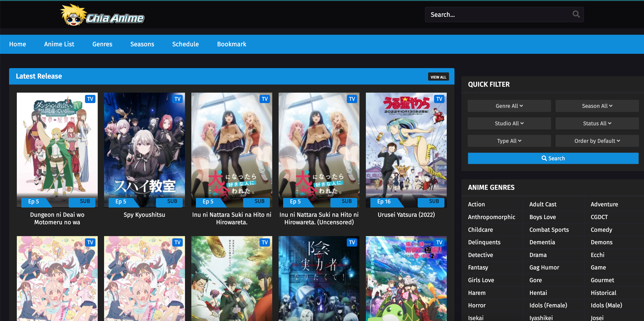Image resolution: width=644 pixels, height=321 pixels.
Task: Select the Drama genre
Action: [538, 255]
